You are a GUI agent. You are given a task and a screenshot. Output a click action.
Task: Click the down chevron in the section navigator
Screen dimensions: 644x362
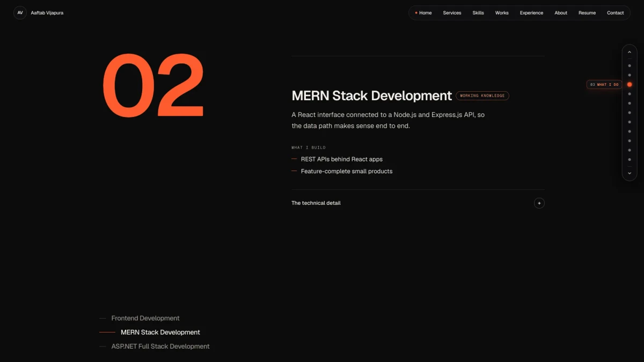point(630,173)
